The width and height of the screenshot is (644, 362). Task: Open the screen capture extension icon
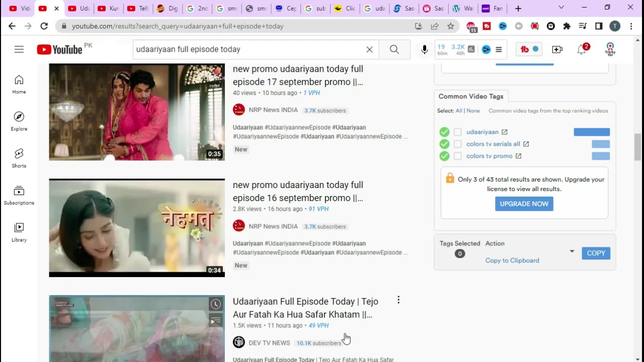[x=535, y=26]
